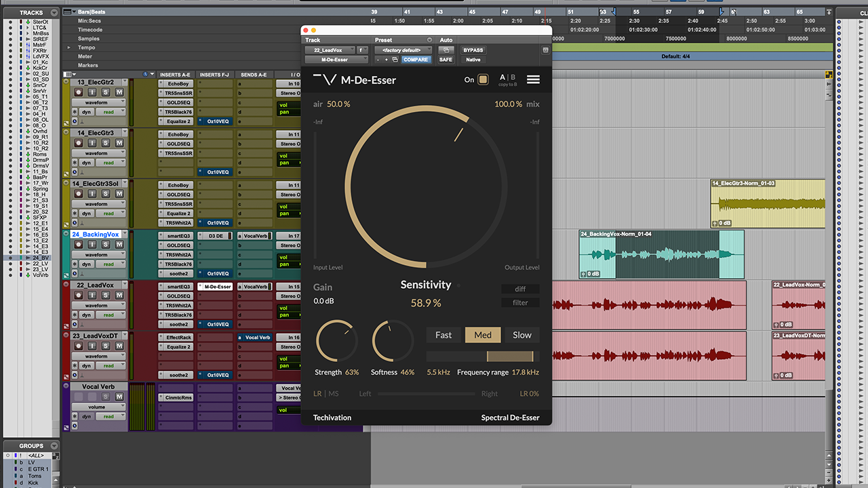Viewport: 868px width, 488px height.
Task: Enable the diff listening toggle
Action: tap(520, 289)
